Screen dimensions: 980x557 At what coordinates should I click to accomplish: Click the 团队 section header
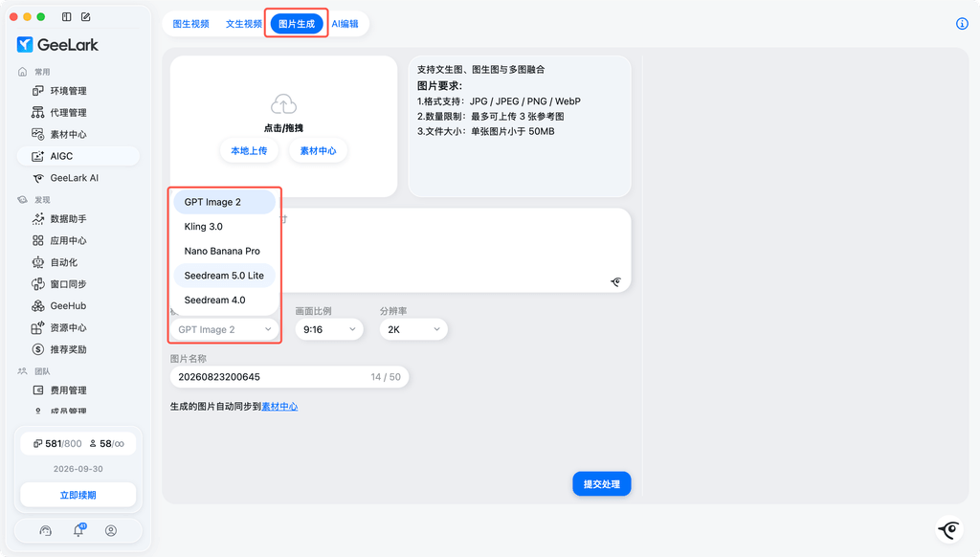[x=42, y=371]
